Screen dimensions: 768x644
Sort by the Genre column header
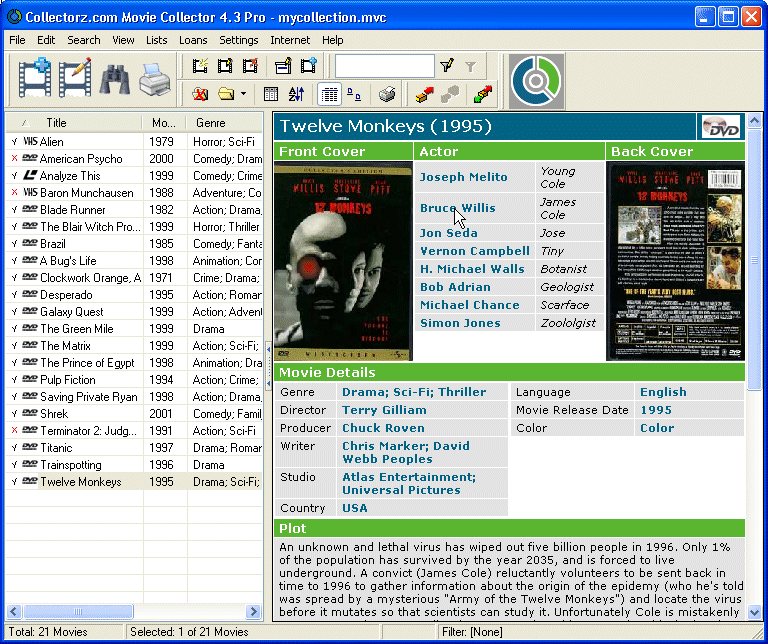click(225, 122)
